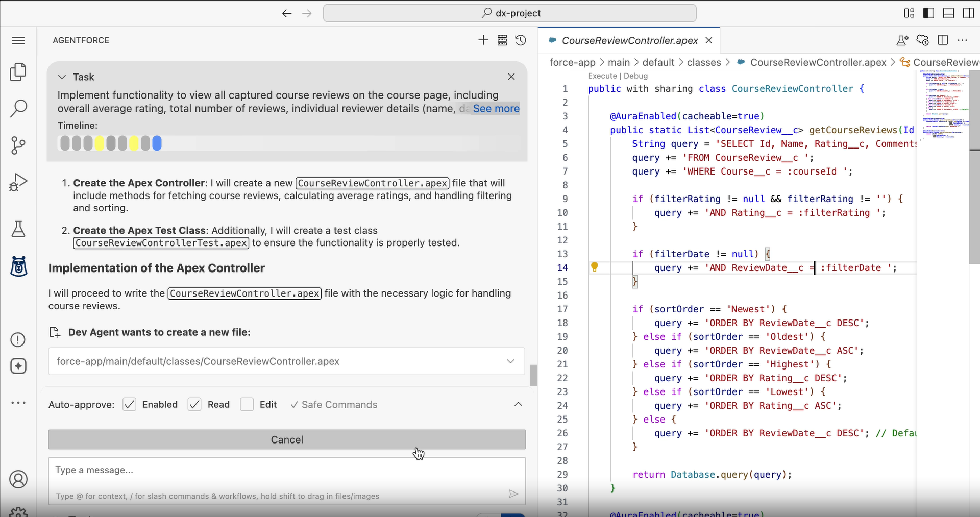Click the lightbulb code action on line 14
This screenshot has width=980, height=517.
594,267
